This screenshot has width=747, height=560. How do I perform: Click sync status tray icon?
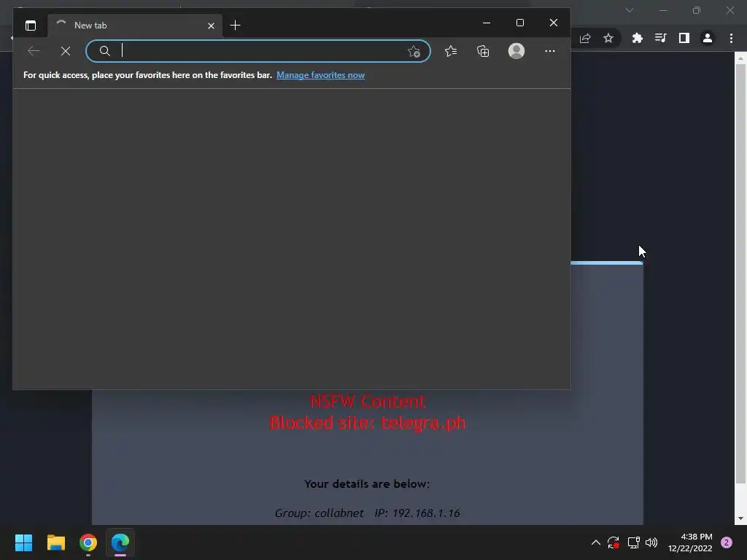[x=614, y=542]
